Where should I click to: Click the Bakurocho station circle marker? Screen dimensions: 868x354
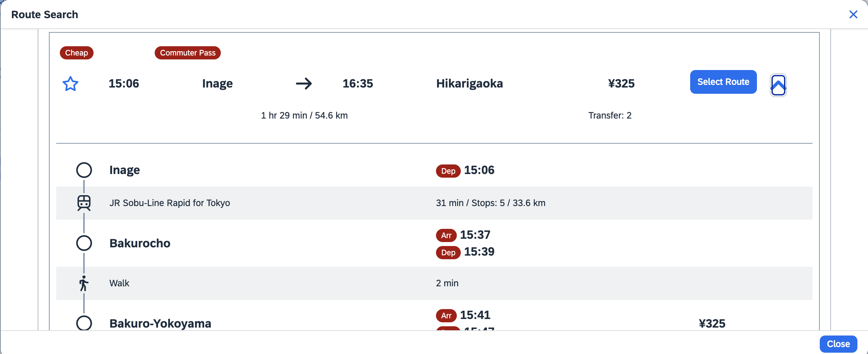tap(84, 243)
